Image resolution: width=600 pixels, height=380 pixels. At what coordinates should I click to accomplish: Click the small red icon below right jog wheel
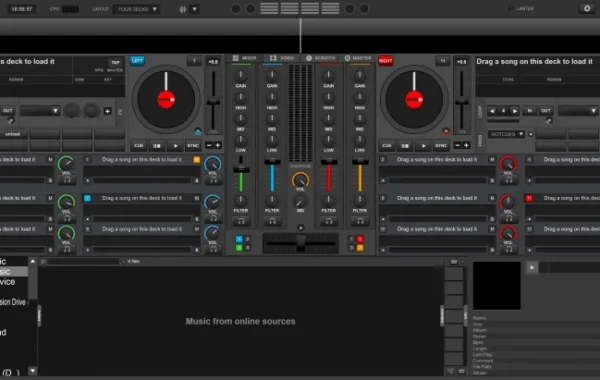pyautogui.click(x=446, y=132)
